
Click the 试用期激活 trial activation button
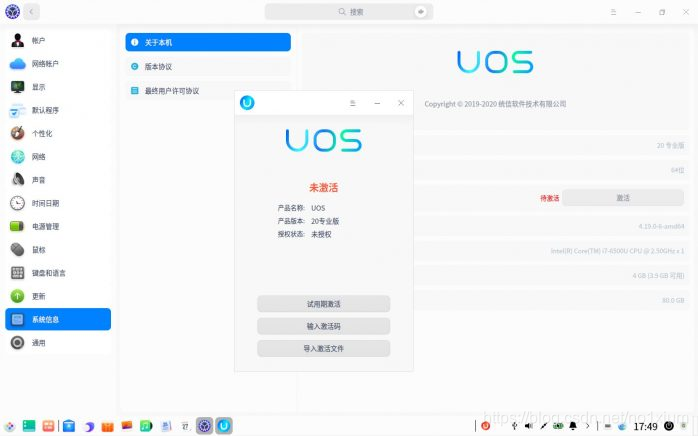(x=324, y=304)
